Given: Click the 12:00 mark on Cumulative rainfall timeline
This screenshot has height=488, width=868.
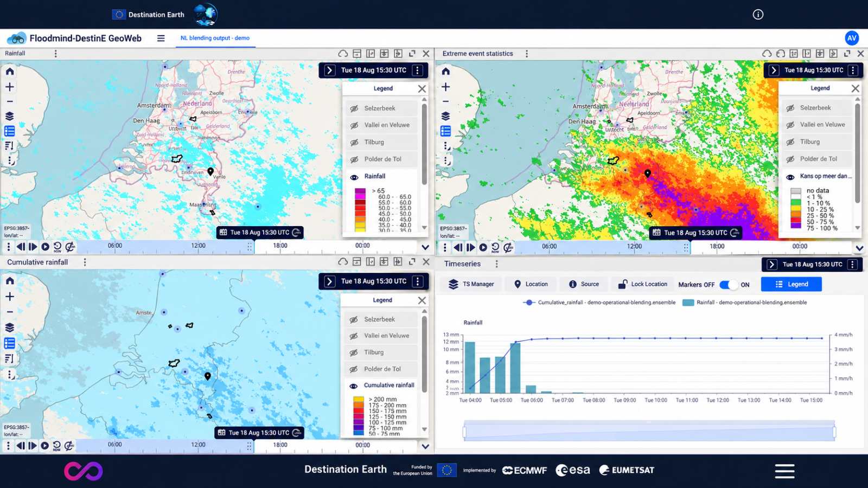Looking at the screenshot, I should click(x=198, y=445).
